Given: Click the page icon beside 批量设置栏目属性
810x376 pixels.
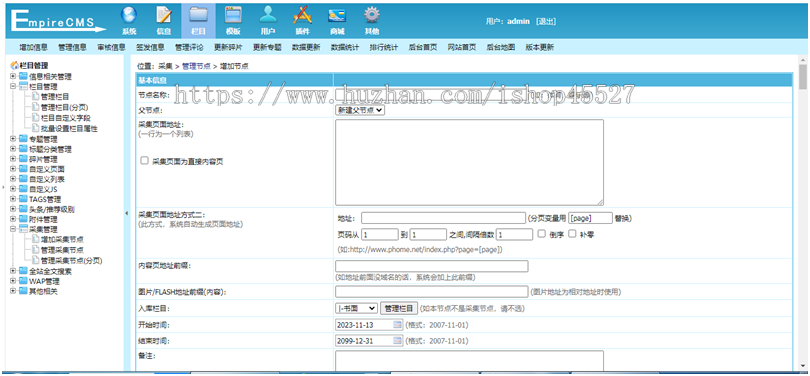Looking at the screenshot, I should point(35,128).
